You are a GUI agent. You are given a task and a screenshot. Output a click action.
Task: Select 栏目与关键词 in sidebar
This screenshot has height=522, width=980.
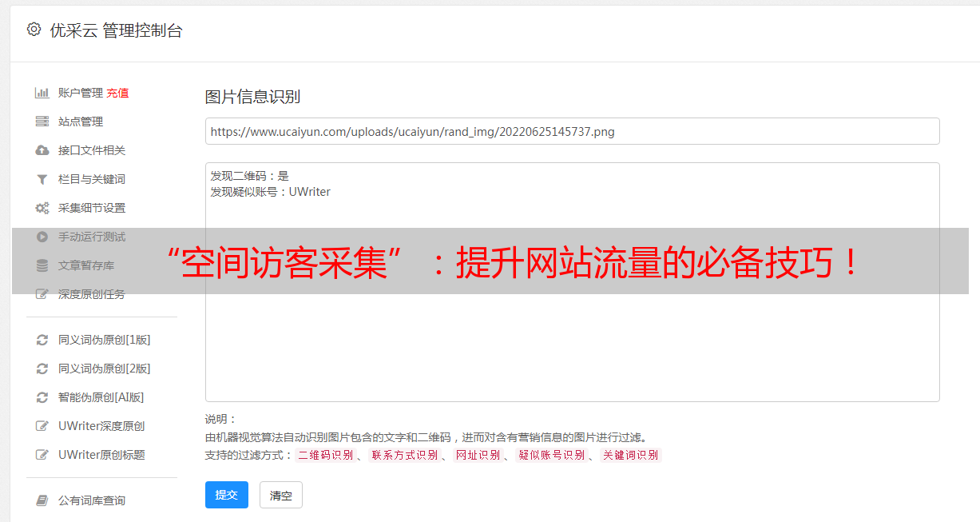coord(92,179)
